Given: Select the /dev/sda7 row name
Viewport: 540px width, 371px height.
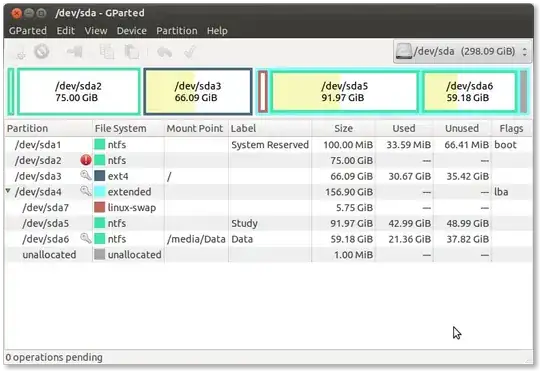Looking at the screenshot, I should [x=45, y=208].
